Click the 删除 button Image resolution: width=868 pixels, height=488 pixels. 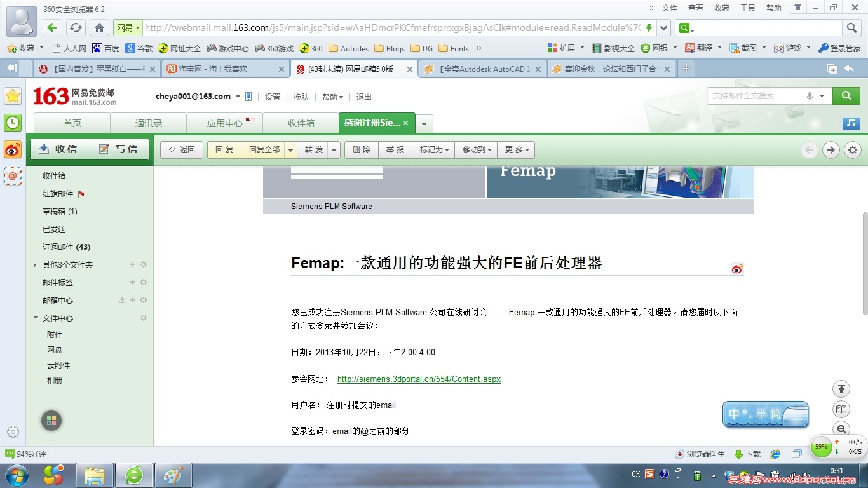(362, 150)
